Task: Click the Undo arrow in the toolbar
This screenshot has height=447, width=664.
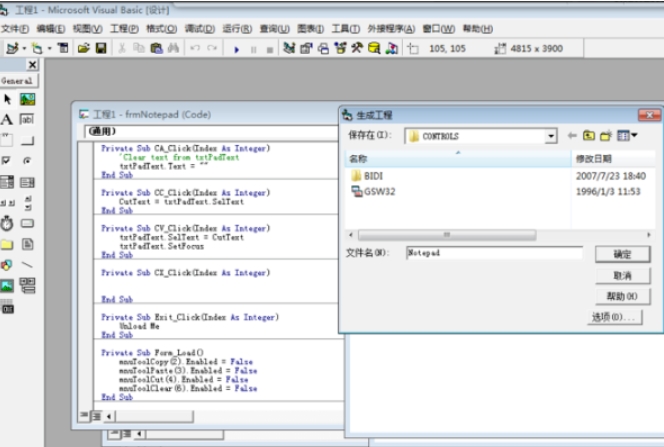Action: tap(195, 48)
